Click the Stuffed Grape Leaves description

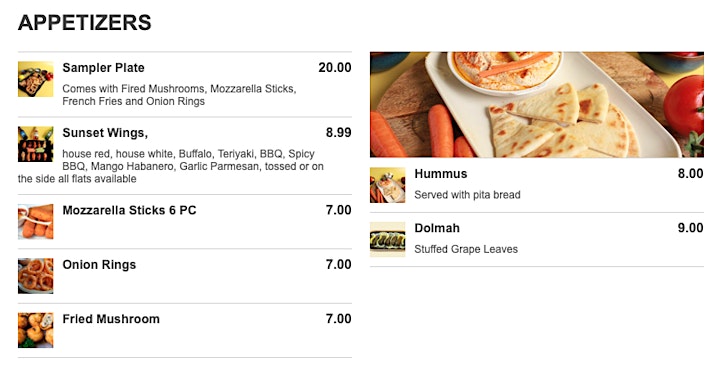pyautogui.click(x=466, y=249)
